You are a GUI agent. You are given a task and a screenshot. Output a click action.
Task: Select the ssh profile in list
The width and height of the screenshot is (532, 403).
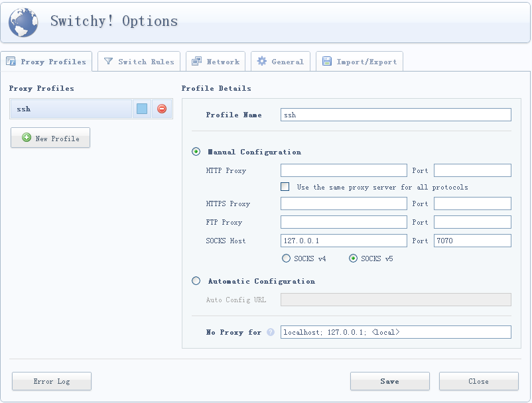tap(71, 109)
